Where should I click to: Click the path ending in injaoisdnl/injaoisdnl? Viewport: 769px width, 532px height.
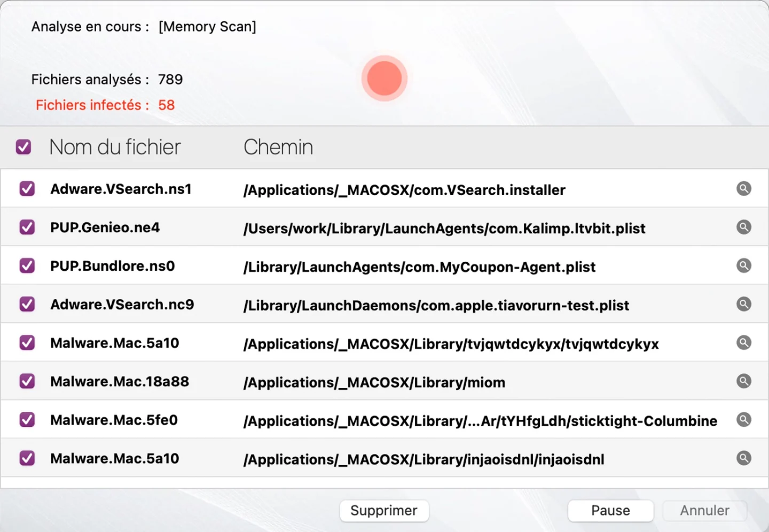coord(424,459)
